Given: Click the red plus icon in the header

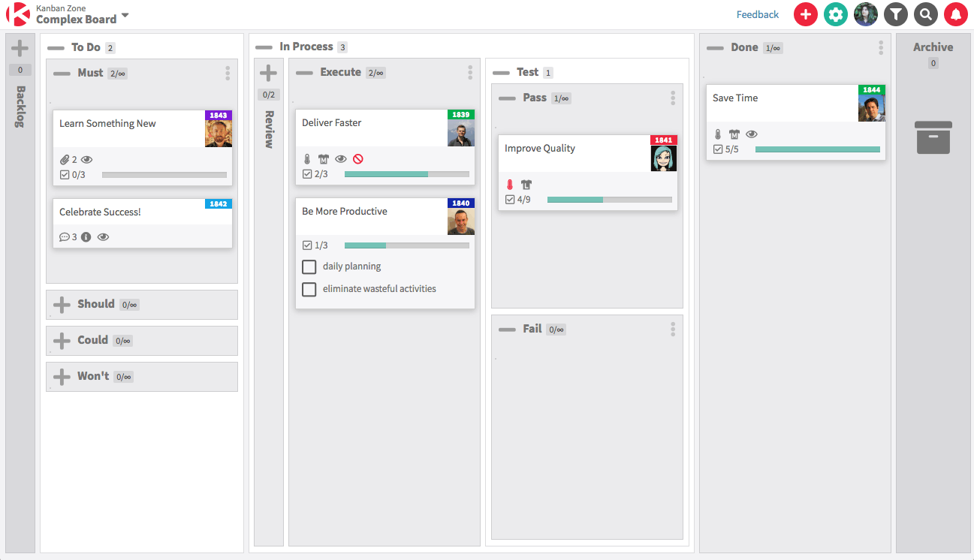Looking at the screenshot, I should 805,14.
